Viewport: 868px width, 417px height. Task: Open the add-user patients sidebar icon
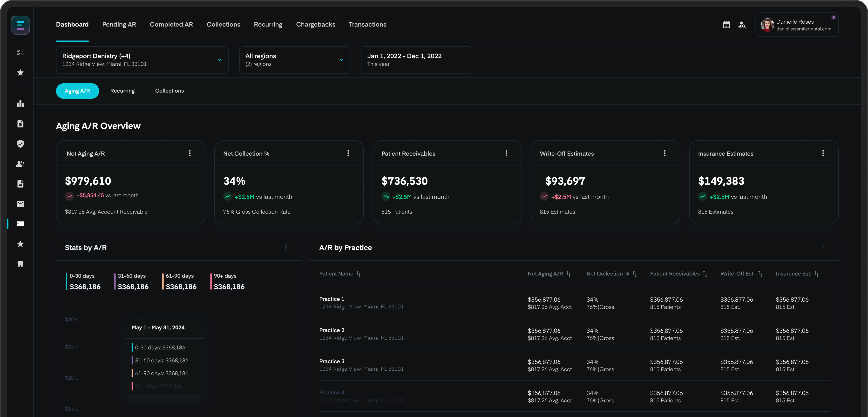[x=20, y=164]
